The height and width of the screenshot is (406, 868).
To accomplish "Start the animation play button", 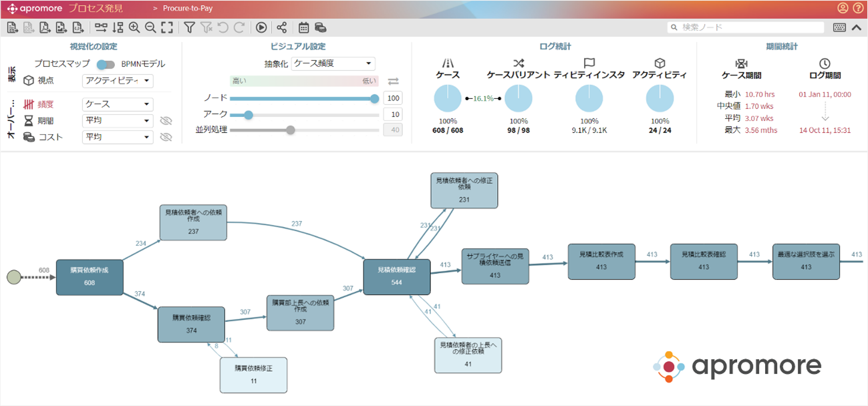I will pos(261,27).
